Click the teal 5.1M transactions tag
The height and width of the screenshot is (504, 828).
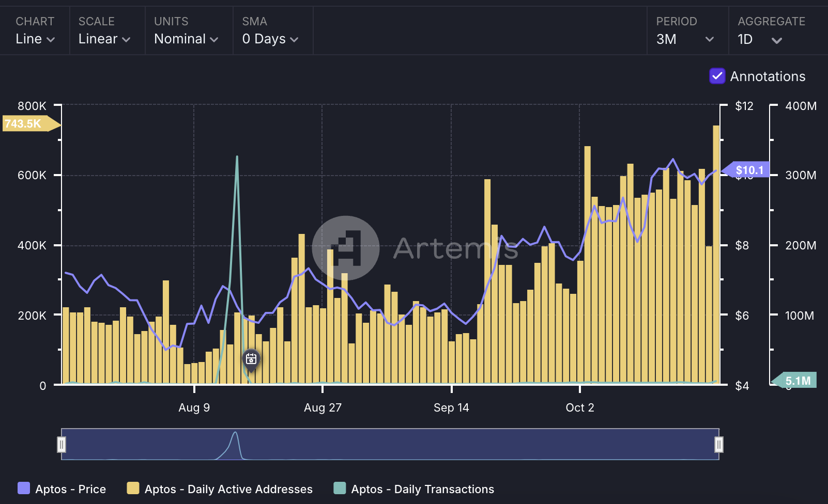point(796,381)
